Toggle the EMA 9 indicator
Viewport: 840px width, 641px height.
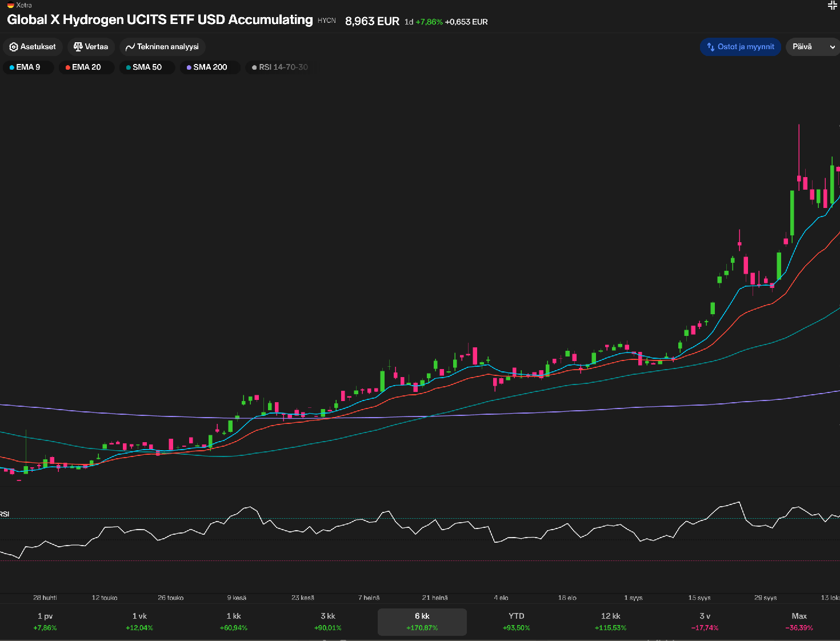[28, 67]
